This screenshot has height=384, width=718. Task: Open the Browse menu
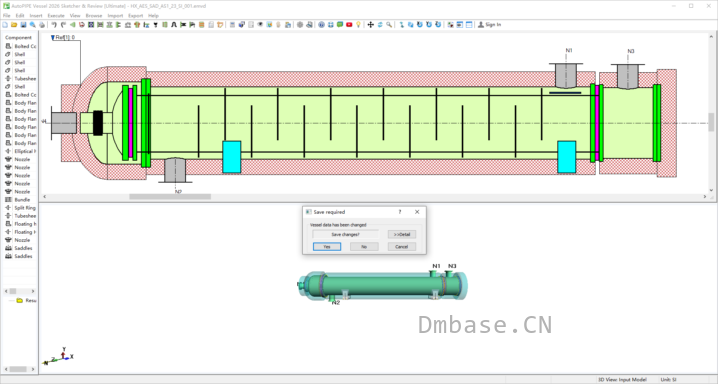click(x=94, y=16)
